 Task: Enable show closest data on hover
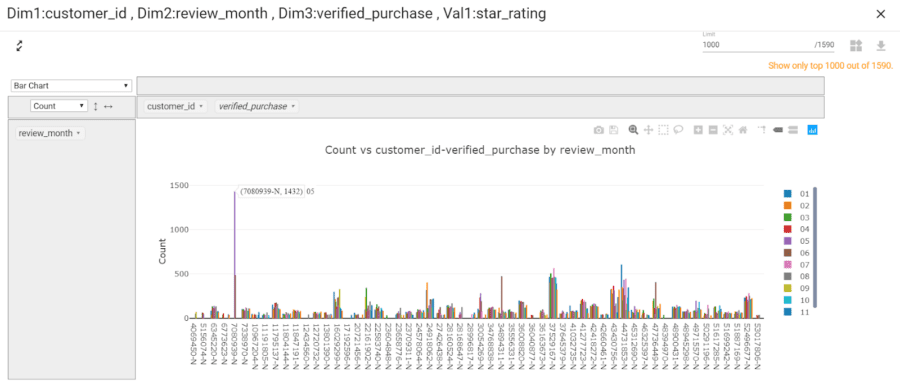coord(778,130)
